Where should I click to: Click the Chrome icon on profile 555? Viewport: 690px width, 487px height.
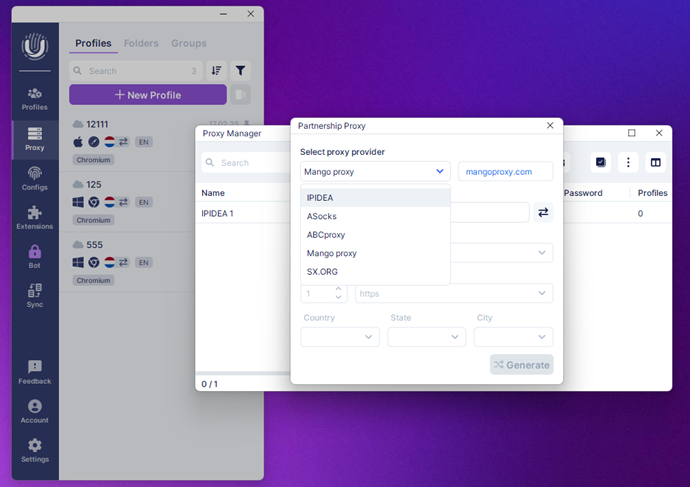[x=94, y=262]
